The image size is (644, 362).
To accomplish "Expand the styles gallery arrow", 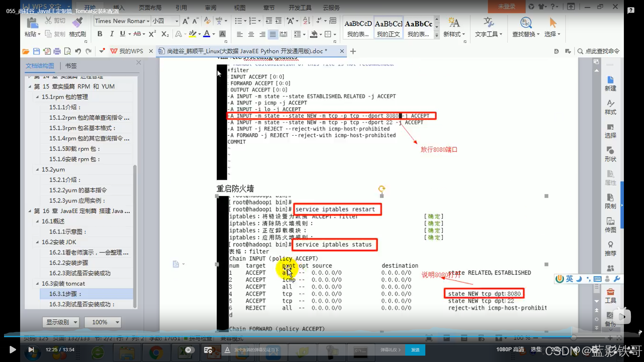I will (437, 35).
